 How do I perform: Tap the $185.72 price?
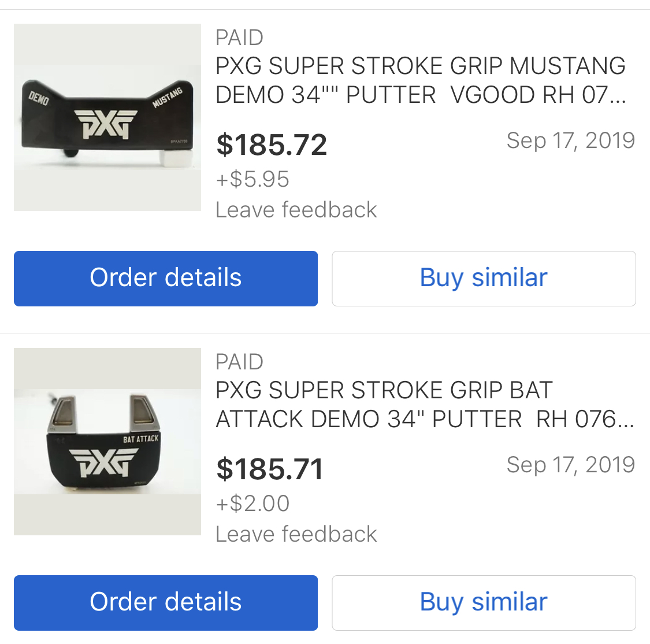tap(272, 145)
